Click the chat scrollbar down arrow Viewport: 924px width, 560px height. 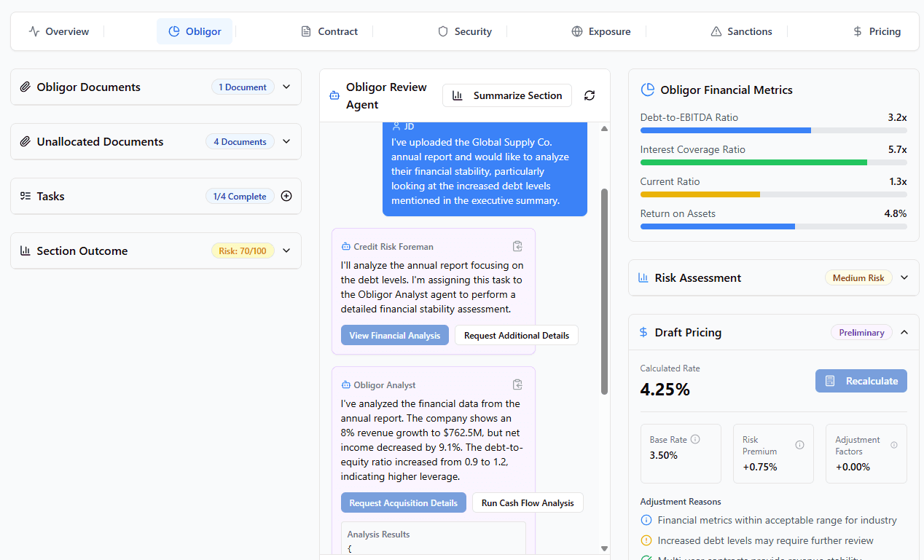604,548
